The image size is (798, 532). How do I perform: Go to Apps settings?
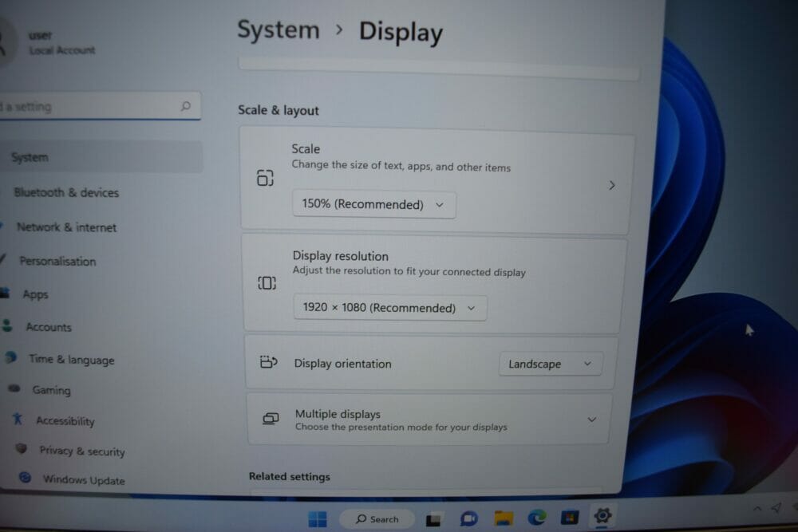(35, 294)
